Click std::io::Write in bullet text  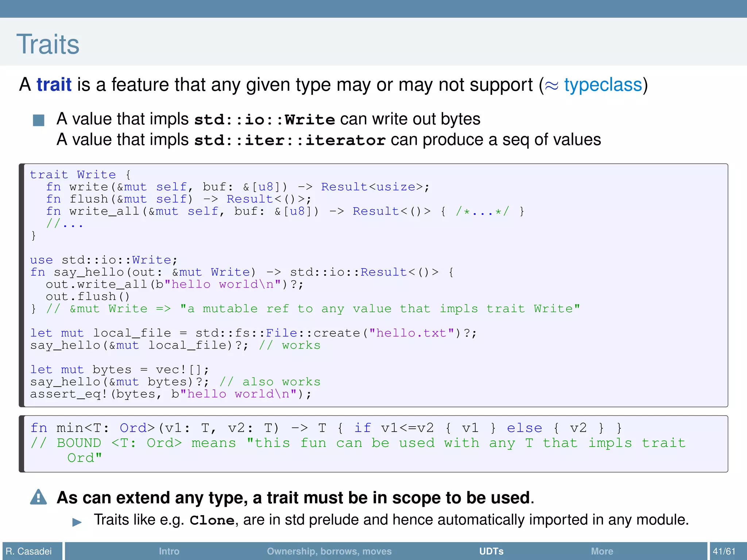[264, 120]
